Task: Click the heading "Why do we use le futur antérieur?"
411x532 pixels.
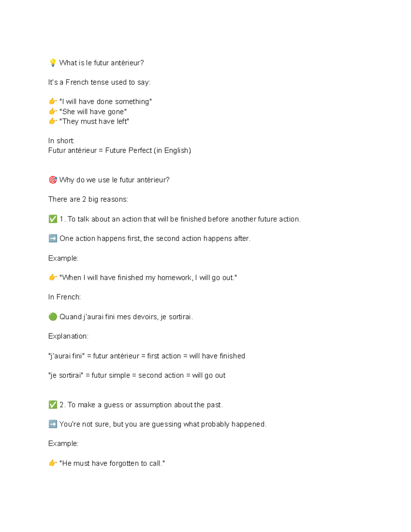Action: tap(114, 180)
